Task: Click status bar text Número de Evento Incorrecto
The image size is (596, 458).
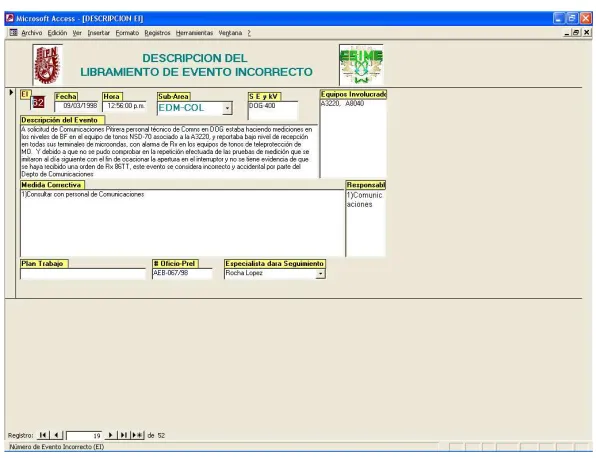Action: [x=57, y=447]
